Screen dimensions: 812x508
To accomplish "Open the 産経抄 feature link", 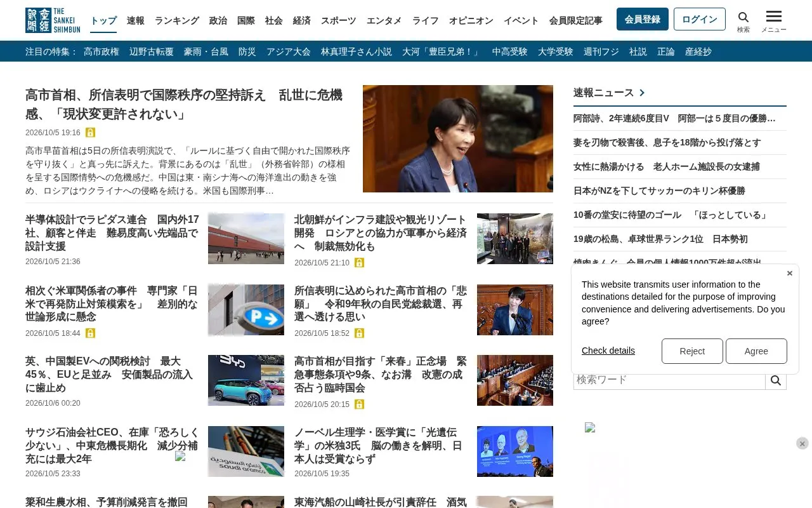I will pos(698,51).
